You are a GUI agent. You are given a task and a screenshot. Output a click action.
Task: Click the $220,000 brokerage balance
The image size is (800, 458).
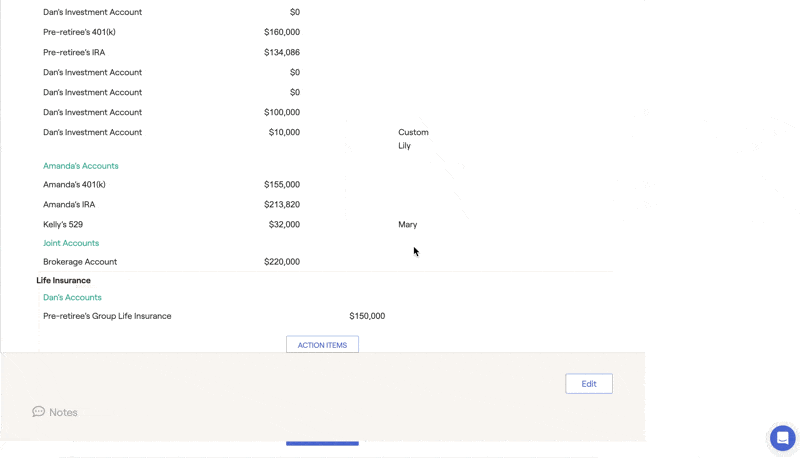pos(282,262)
